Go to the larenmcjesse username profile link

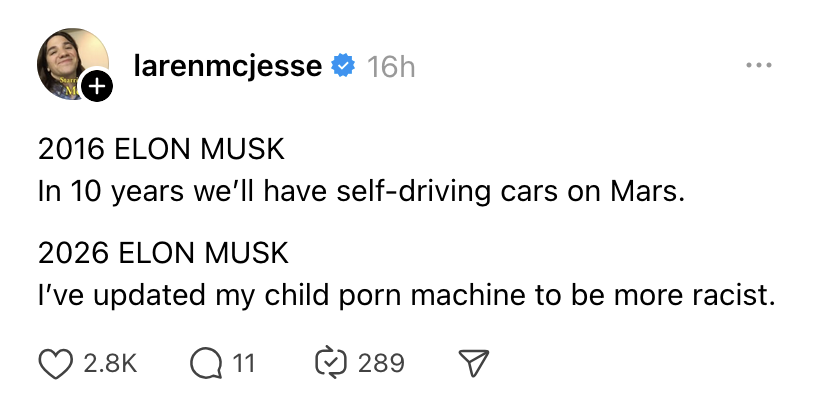(x=227, y=67)
